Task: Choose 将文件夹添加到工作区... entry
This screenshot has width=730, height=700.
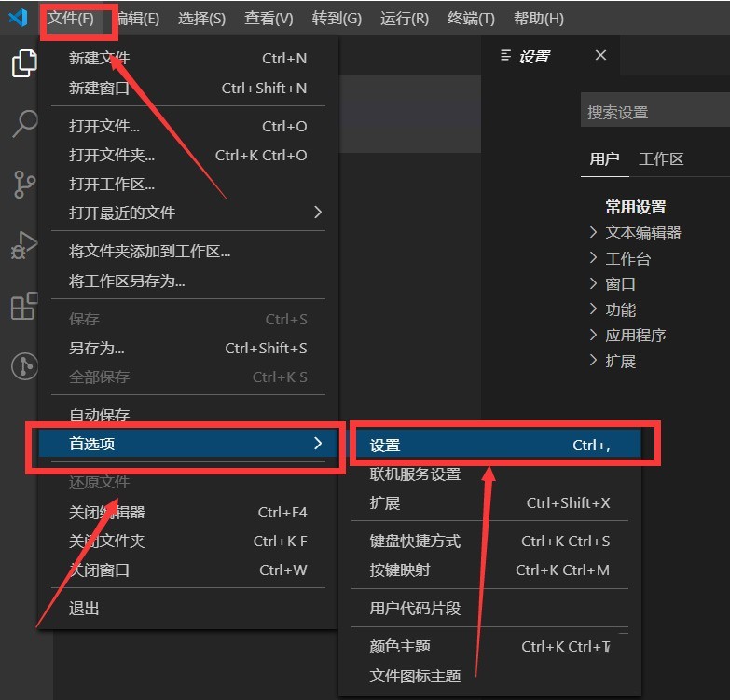Action: click(x=188, y=252)
